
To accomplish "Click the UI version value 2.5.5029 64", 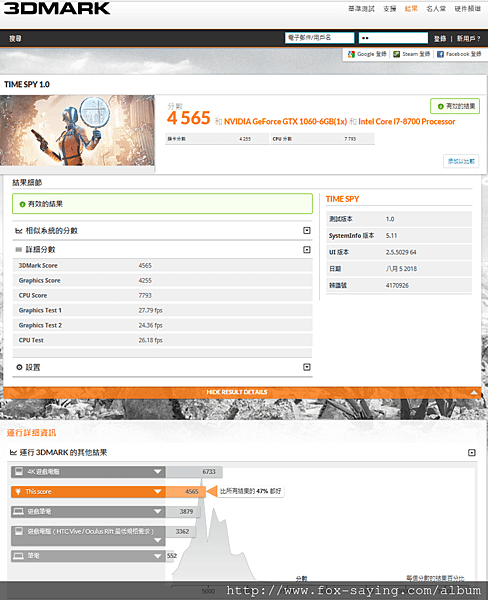I will [401, 252].
